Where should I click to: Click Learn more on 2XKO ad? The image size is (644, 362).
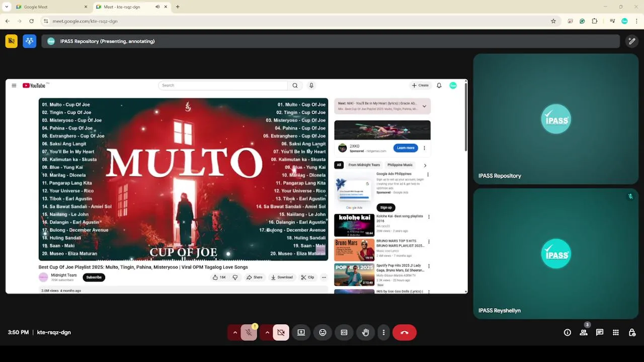pos(406,148)
